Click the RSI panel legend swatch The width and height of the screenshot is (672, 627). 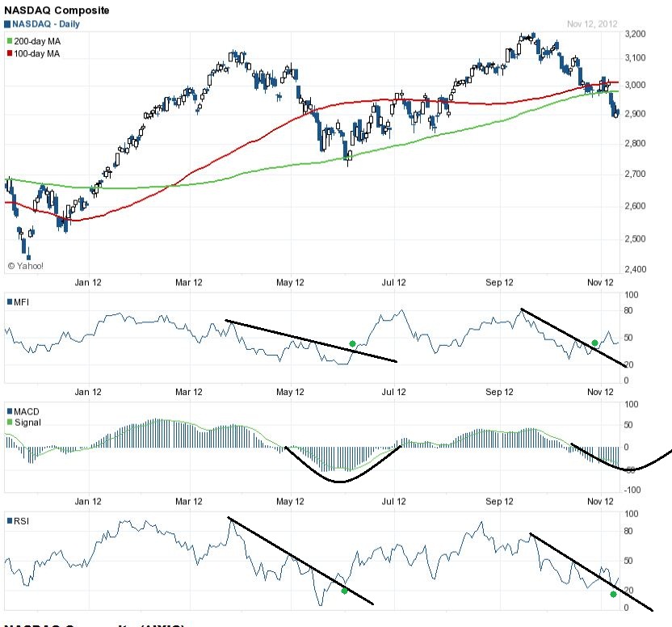pos(9,521)
